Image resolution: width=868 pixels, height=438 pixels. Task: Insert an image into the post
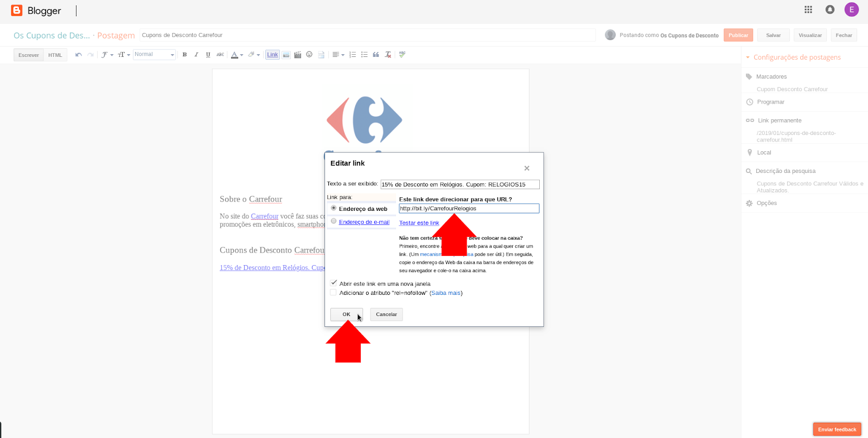(x=286, y=55)
